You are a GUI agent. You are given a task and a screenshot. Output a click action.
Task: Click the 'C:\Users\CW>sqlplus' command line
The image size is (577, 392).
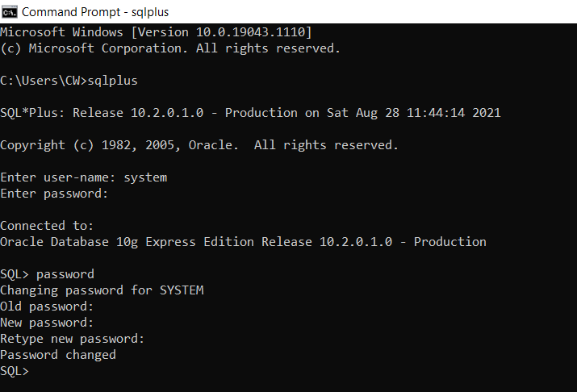pos(69,81)
